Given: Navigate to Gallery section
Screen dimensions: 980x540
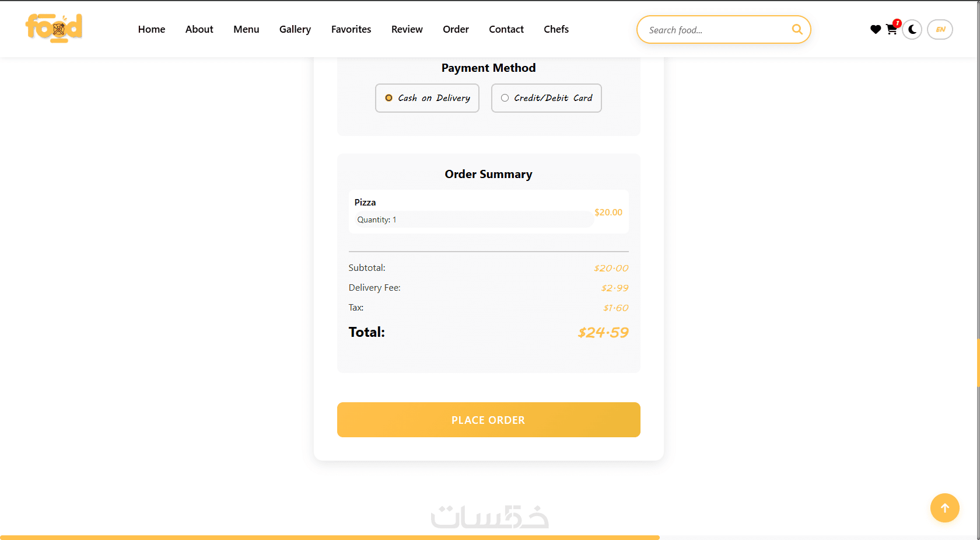Looking at the screenshot, I should 295,29.
